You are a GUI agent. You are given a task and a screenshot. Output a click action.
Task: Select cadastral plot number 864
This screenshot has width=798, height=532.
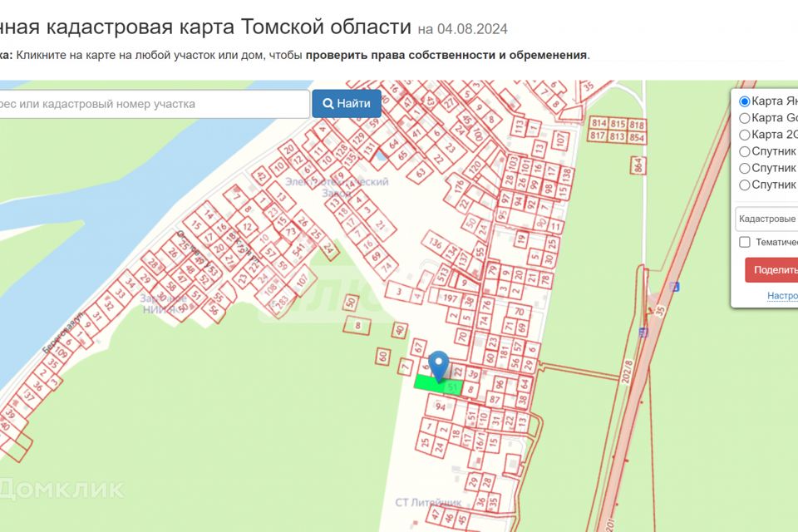click(x=638, y=164)
